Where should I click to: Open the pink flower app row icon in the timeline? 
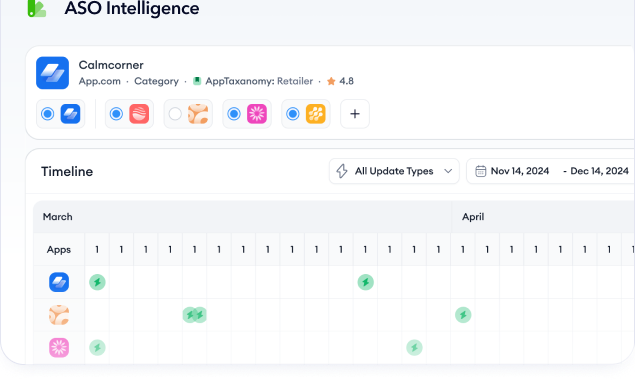pos(59,348)
